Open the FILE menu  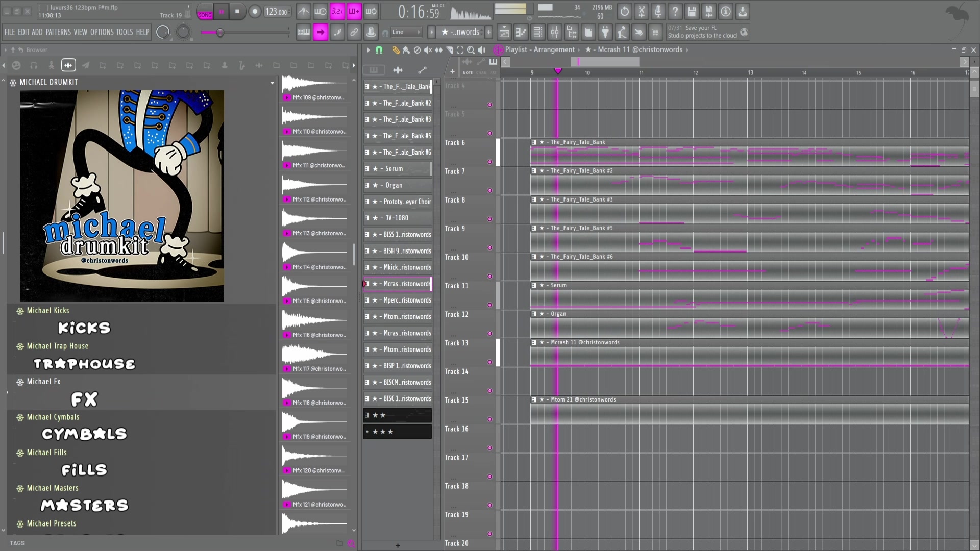click(10, 32)
